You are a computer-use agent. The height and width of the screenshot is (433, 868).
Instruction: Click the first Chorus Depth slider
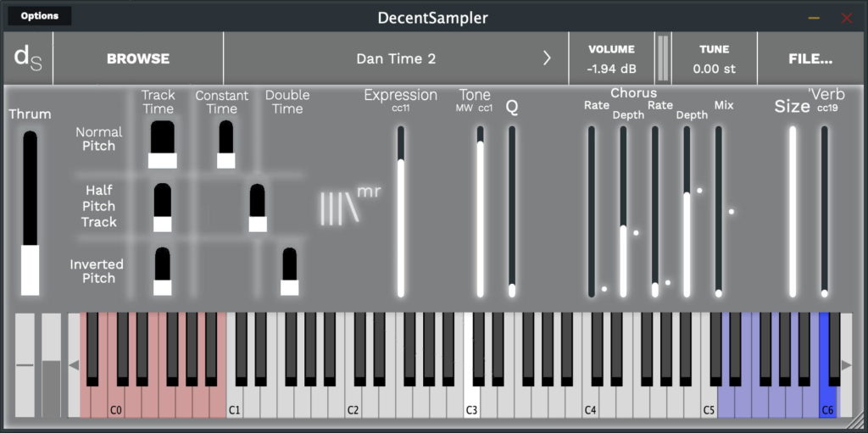(623, 212)
